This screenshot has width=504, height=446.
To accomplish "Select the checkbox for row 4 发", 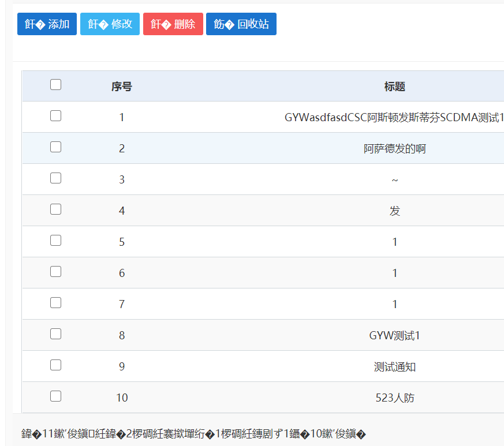I will [x=55, y=209].
